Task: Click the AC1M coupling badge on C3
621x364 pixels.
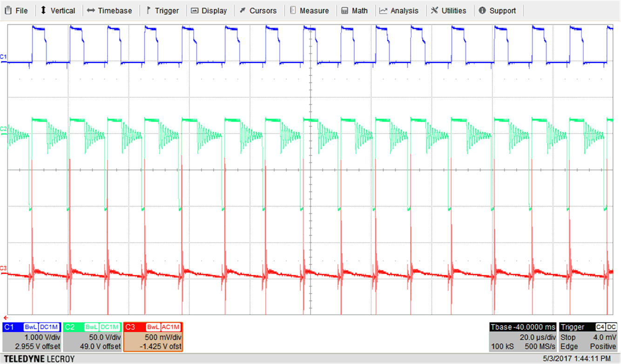Action: pos(170,327)
